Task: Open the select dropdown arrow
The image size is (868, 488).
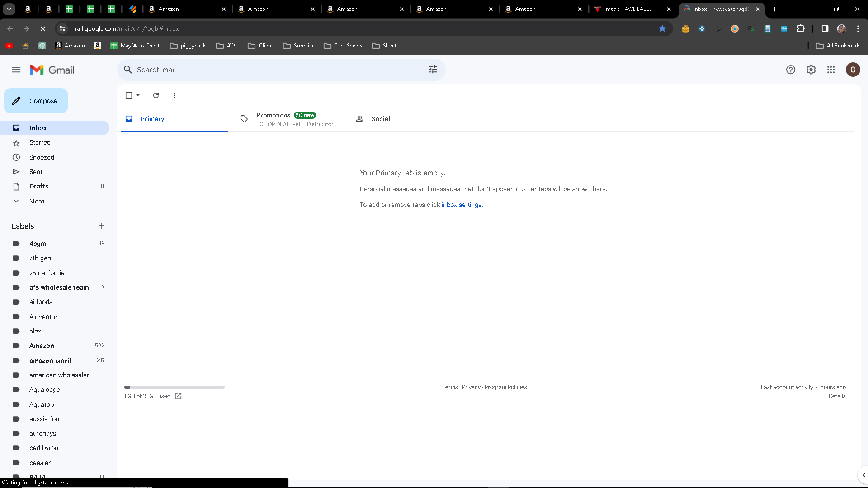Action: click(x=138, y=95)
